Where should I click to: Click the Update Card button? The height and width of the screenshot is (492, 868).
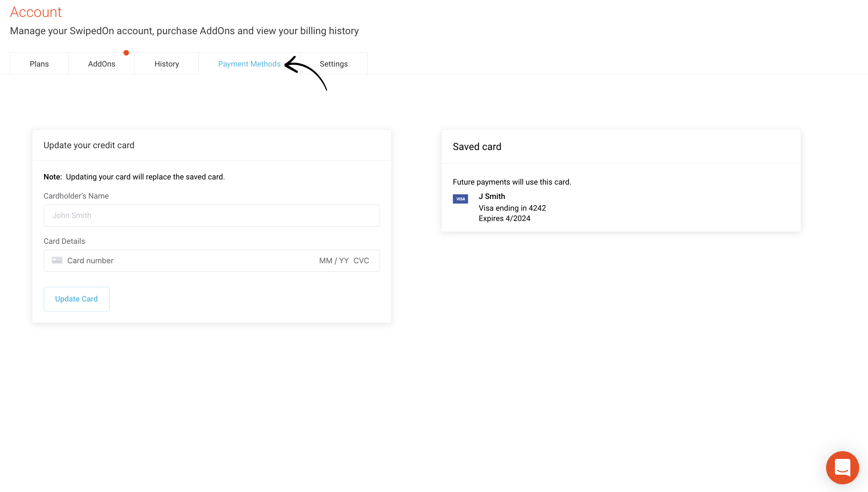point(76,299)
